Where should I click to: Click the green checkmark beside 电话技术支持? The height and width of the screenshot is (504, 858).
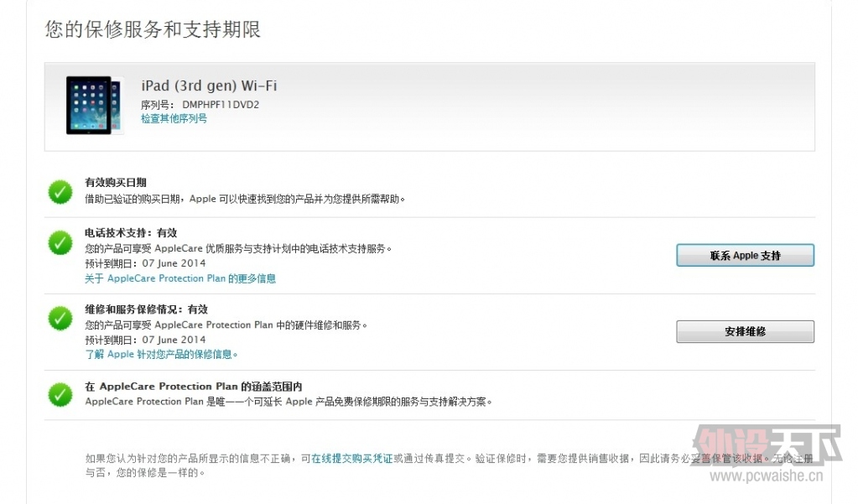pyautogui.click(x=60, y=243)
